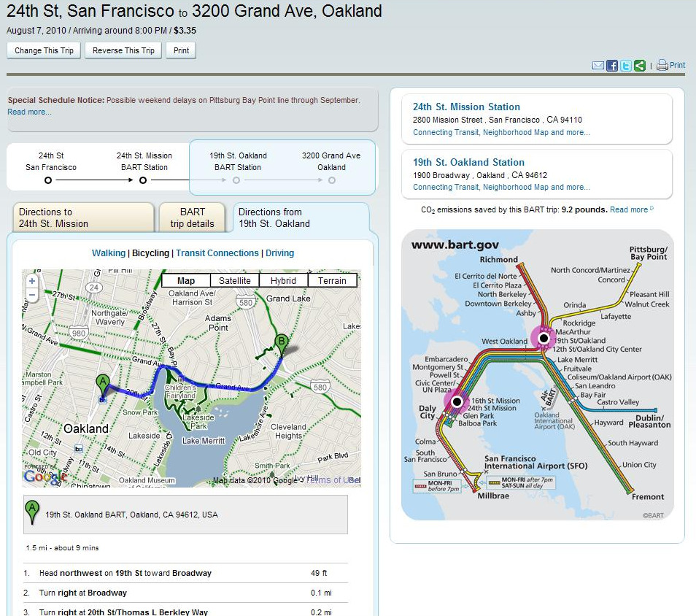Click direction step 2 Turn right at Broadway

coord(185,593)
